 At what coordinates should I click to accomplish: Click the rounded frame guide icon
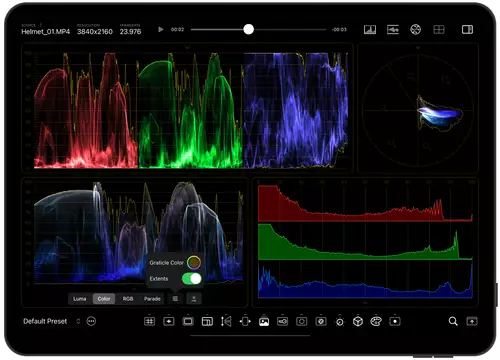pos(188,321)
